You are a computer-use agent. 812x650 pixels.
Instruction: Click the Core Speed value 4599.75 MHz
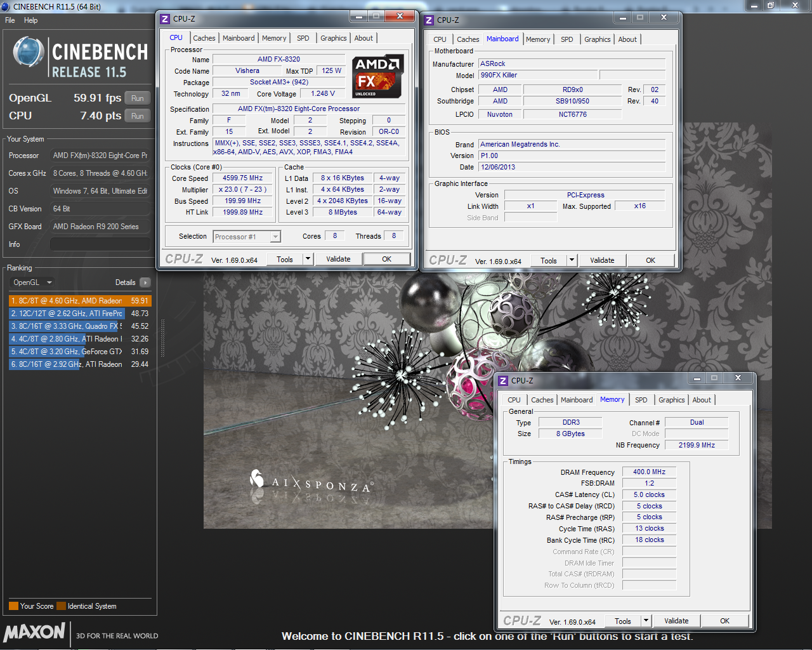coord(242,178)
